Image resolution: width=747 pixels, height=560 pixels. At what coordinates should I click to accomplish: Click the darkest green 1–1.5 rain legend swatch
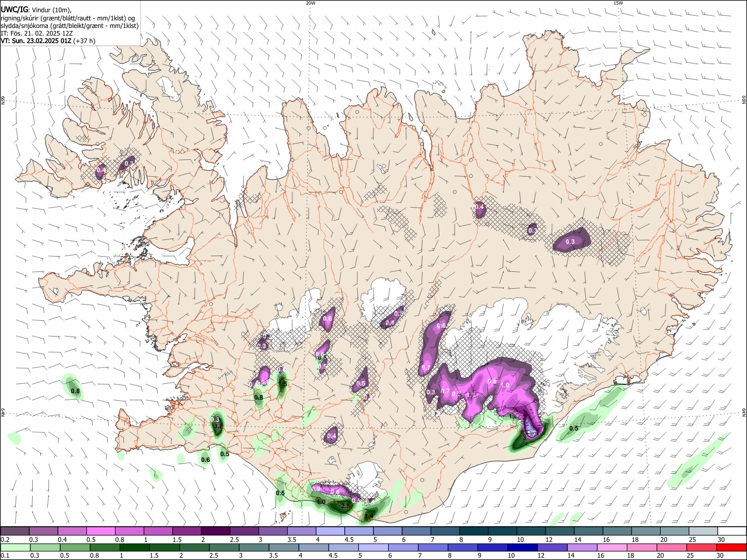[x=135, y=547]
